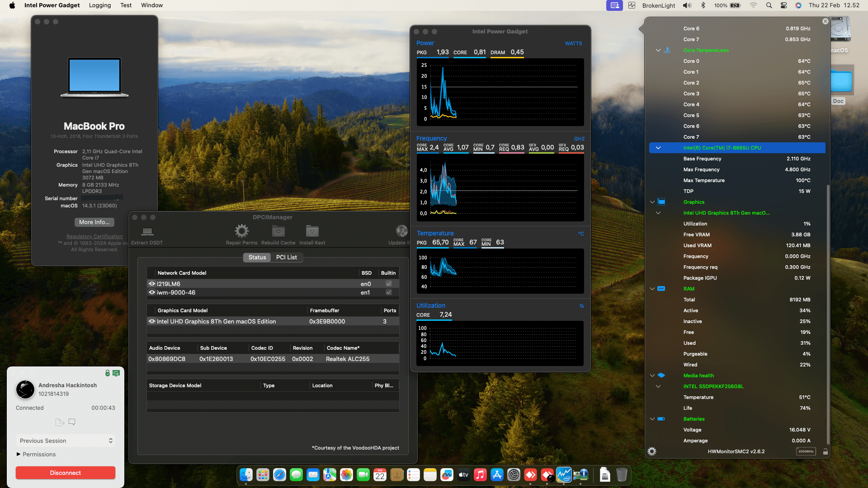Select Repair Perms in DPCIManager

click(x=241, y=231)
